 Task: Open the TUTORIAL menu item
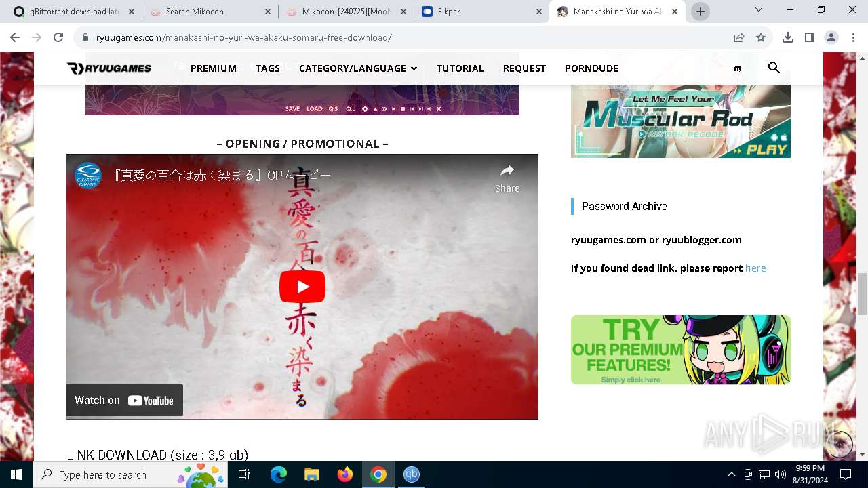click(460, 68)
